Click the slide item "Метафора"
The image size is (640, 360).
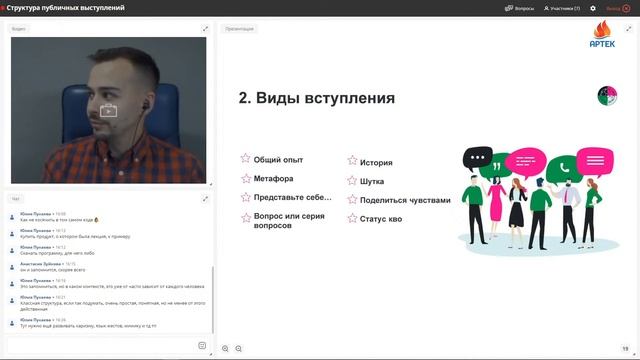(273, 179)
